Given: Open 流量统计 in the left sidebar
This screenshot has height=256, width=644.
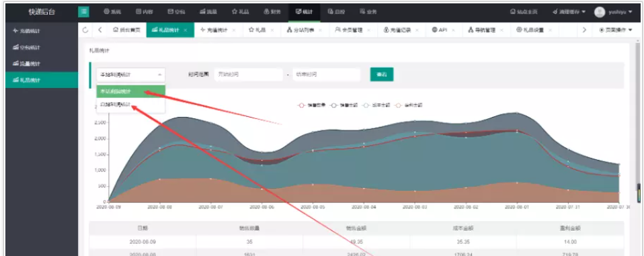Looking at the screenshot, I should (x=42, y=64).
